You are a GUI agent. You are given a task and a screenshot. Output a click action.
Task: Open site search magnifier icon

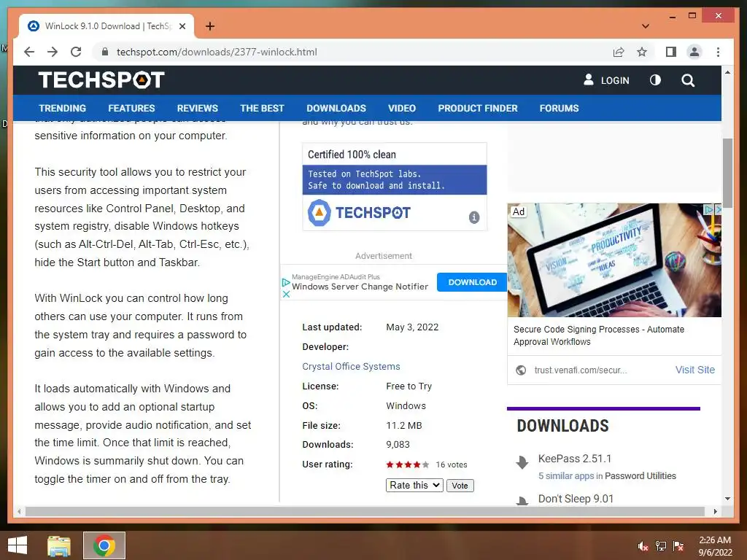[688, 80]
